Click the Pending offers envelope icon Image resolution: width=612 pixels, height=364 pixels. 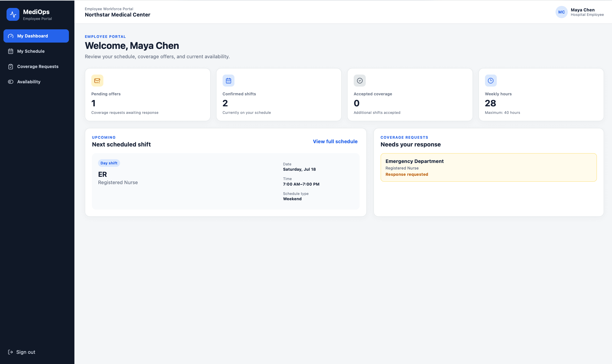97,80
